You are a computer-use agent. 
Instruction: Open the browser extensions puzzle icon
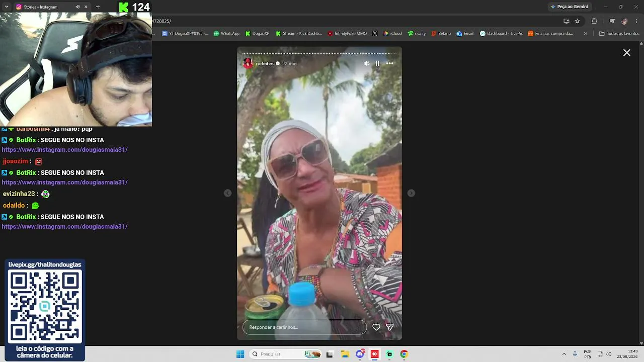pyautogui.click(x=594, y=21)
